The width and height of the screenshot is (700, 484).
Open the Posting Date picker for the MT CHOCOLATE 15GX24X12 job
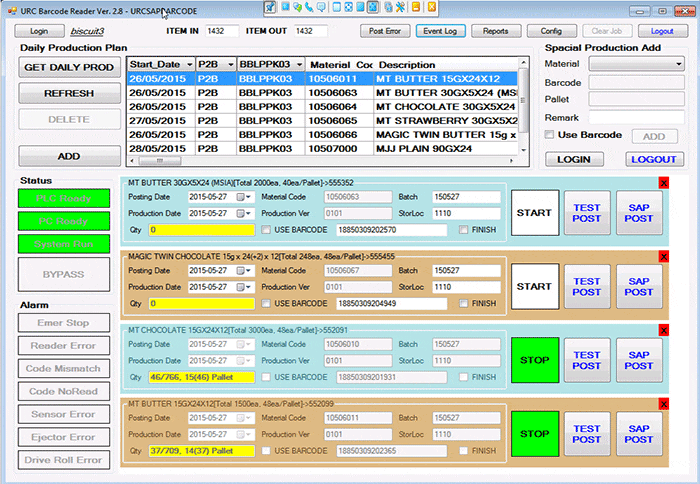click(x=243, y=344)
